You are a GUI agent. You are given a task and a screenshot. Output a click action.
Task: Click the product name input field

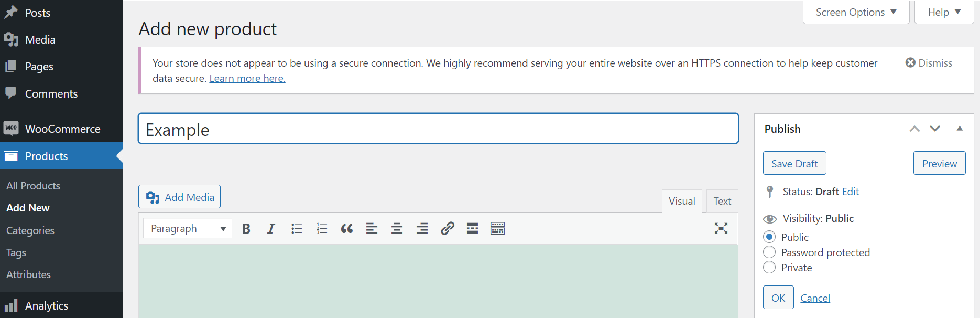click(438, 129)
